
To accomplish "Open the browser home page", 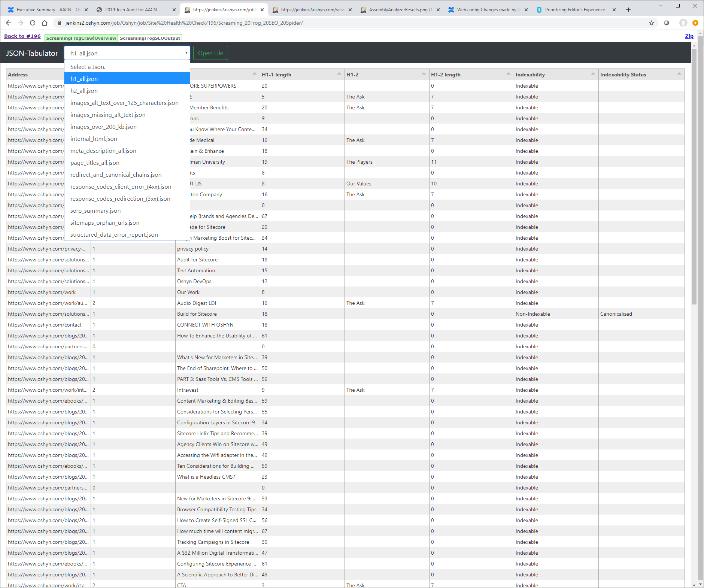I will click(x=45, y=23).
